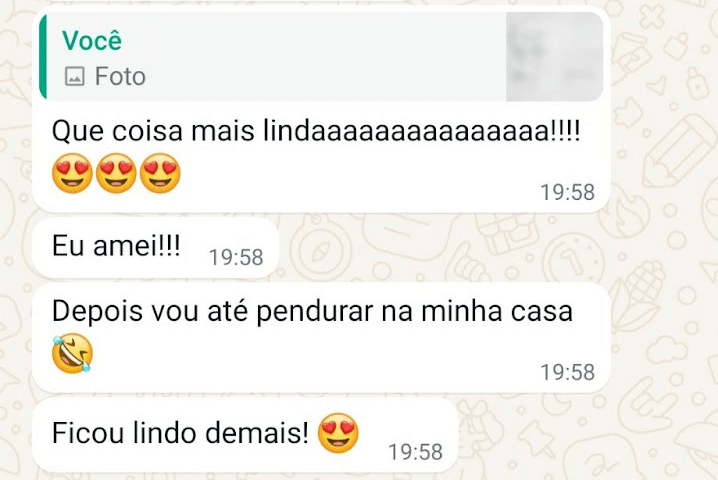Select the "Que coisa mais lindaaaa" message text
The width and height of the screenshot is (718, 480).
tap(315, 131)
